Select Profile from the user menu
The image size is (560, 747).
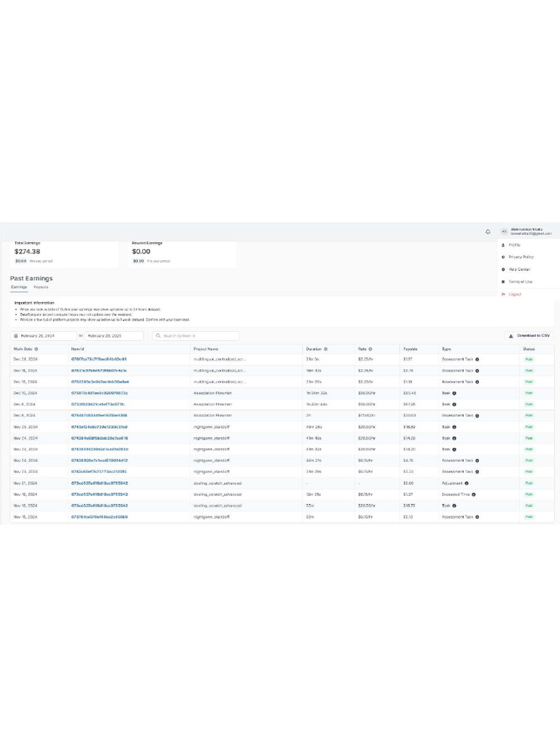click(515, 245)
